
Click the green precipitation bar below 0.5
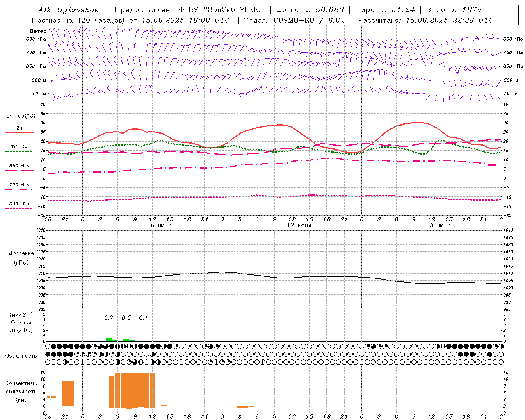126,340
